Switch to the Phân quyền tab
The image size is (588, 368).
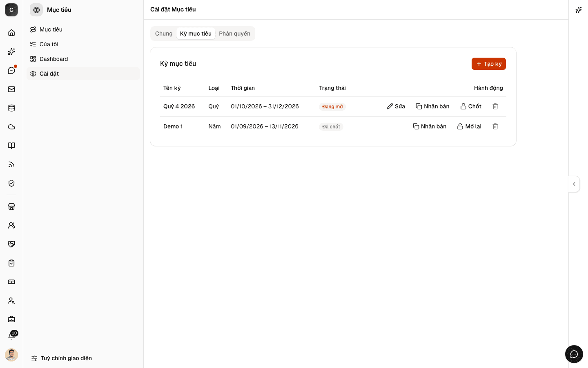(234, 34)
